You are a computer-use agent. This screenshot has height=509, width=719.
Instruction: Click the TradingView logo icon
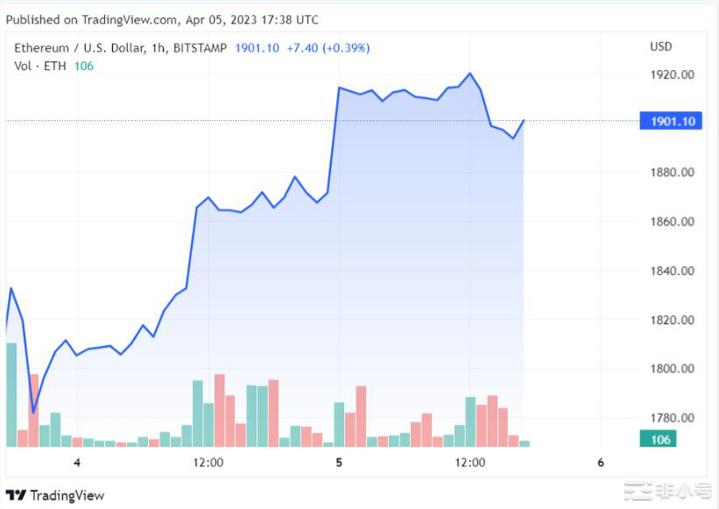click(x=15, y=495)
